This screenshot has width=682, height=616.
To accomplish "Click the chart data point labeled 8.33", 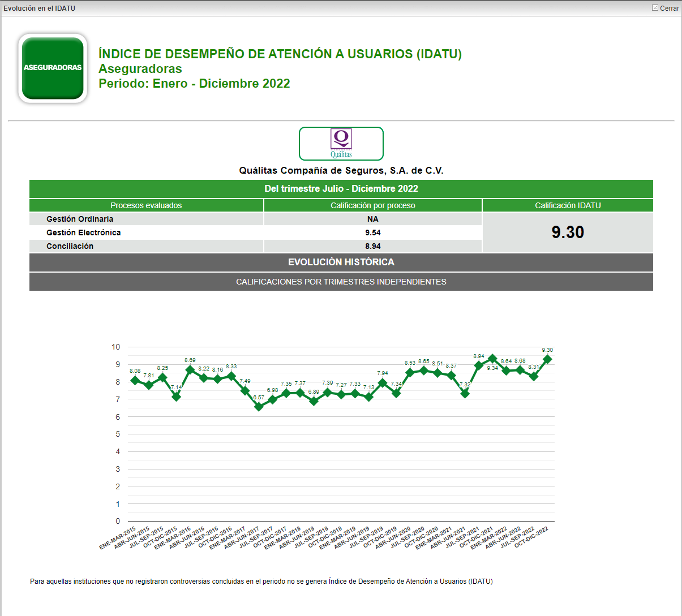I will click(x=231, y=376).
